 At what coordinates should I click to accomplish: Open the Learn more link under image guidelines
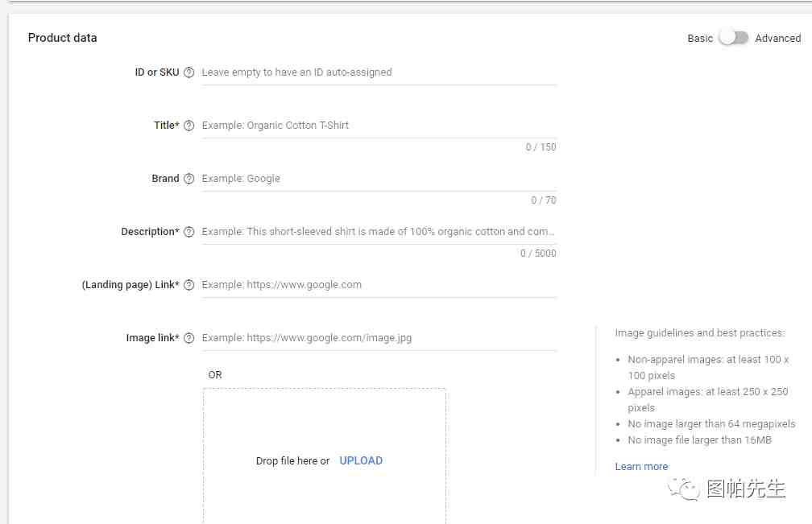[x=641, y=467]
